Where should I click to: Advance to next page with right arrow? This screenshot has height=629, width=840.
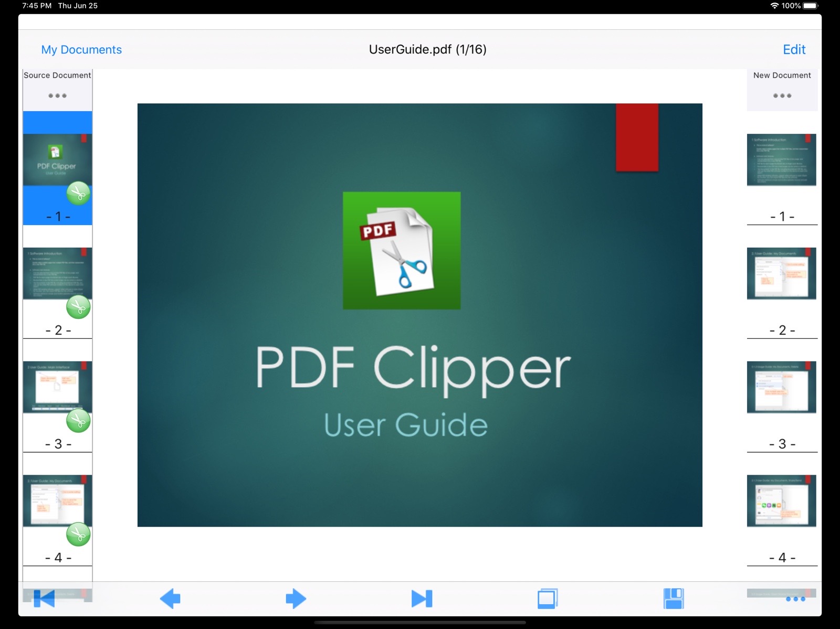tap(296, 599)
